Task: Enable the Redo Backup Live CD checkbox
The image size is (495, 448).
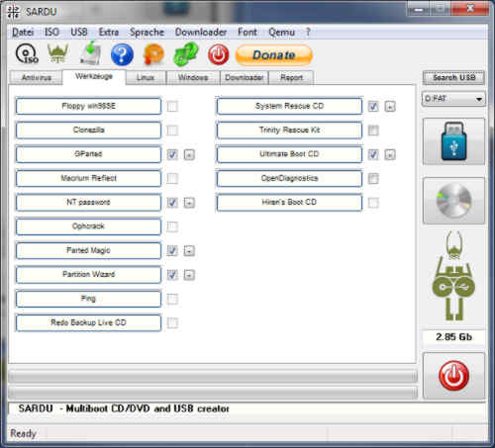Action: [x=172, y=323]
